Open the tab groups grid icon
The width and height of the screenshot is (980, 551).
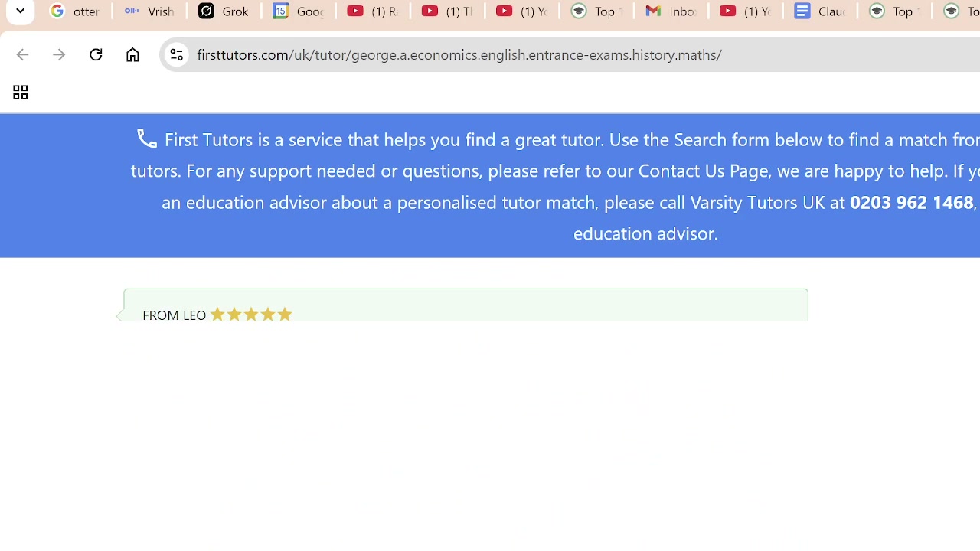(x=20, y=93)
